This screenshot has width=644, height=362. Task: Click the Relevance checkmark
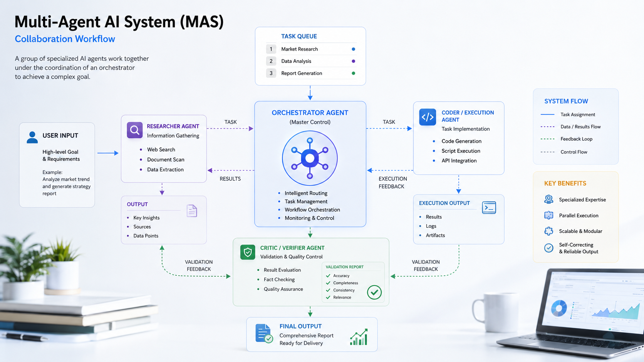click(328, 297)
